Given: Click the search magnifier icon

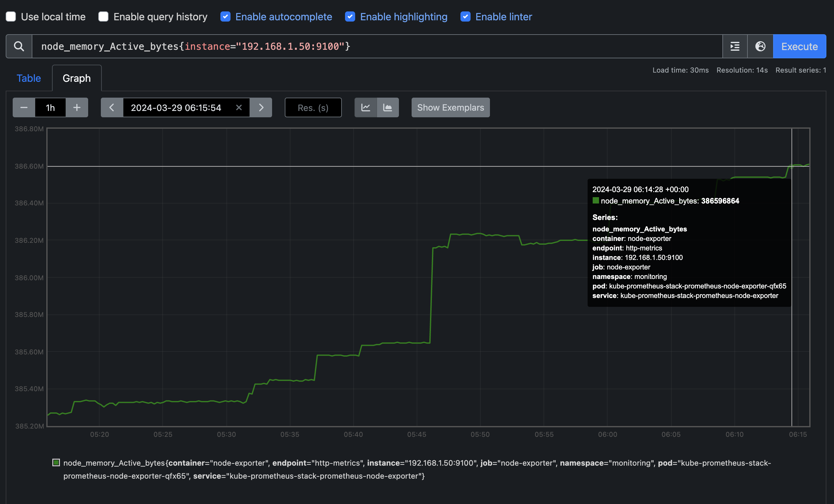Looking at the screenshot, I should tap(19, 46).
